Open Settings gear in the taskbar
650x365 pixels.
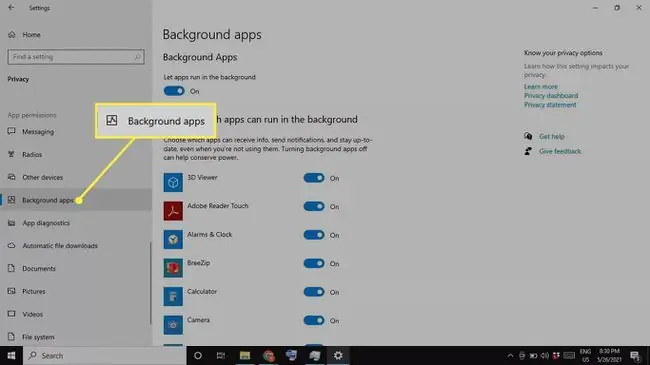click(x=338, y=355)
